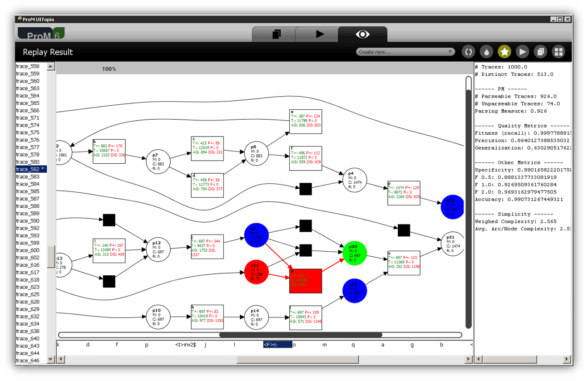This screenshot has height=381, width=588.
Task: Select trace_646 in the trace list
Action: pyautogui.click(x=31, y=361)
